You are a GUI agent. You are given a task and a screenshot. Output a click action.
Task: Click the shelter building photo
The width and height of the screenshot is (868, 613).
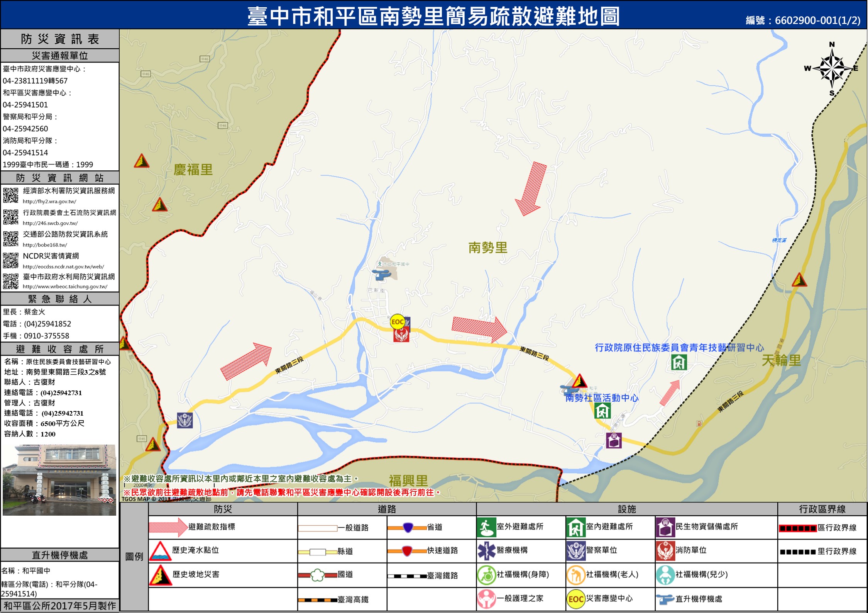(59, 480)
